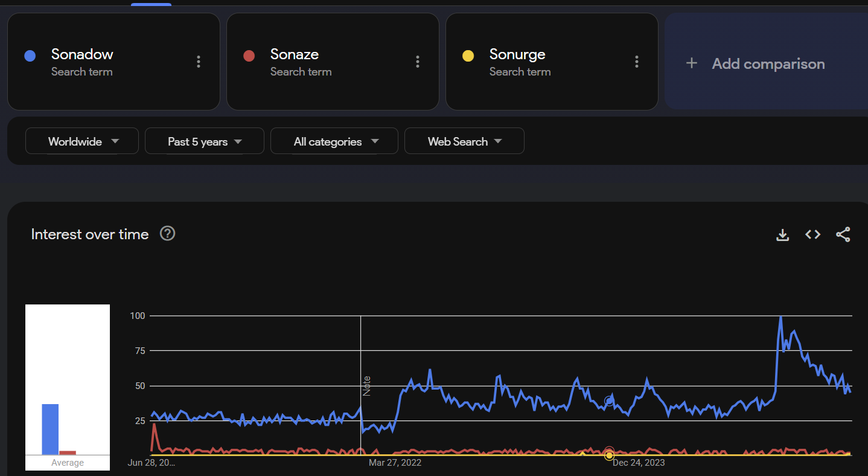Click the blue Sonadow bar in the Average chart
The width and height of the screenshot is (868, 476).
click(x=50, y=429)
